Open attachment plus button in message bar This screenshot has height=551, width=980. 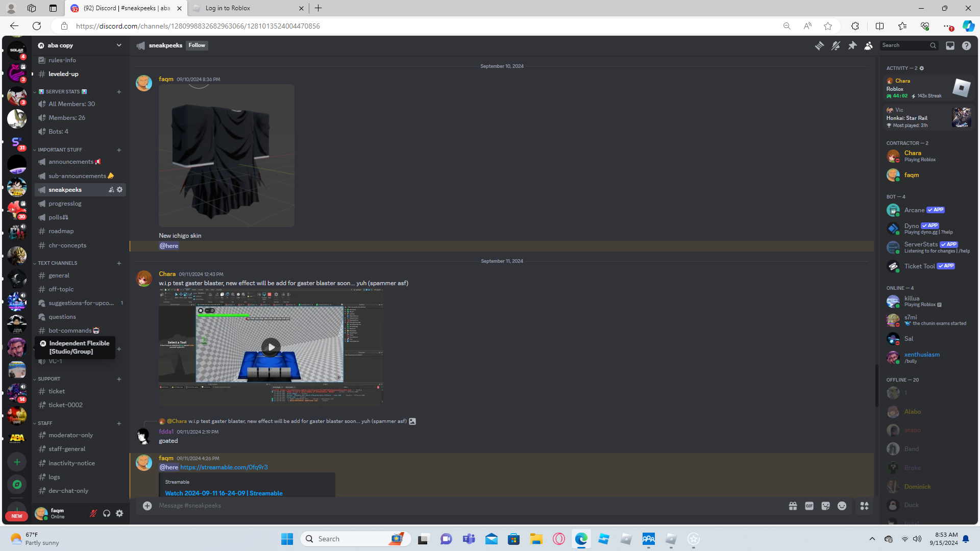click(x=147, y=506)
